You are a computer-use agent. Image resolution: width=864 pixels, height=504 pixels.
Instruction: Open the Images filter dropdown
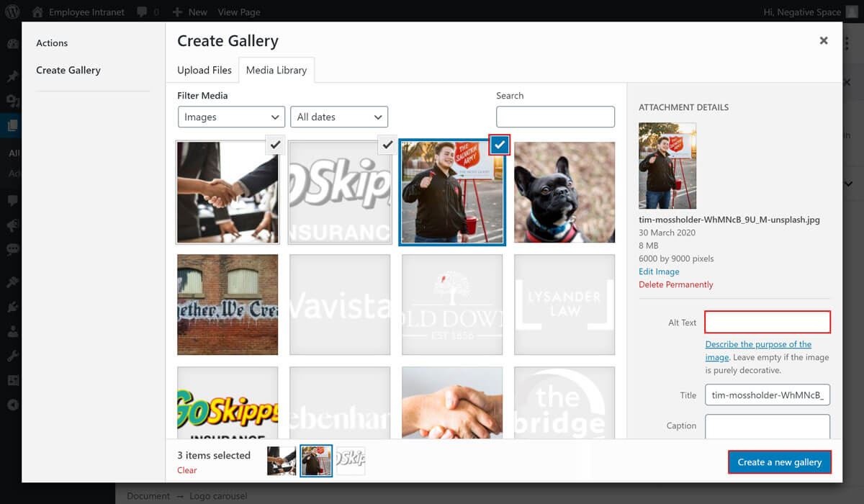coord(231,117)
